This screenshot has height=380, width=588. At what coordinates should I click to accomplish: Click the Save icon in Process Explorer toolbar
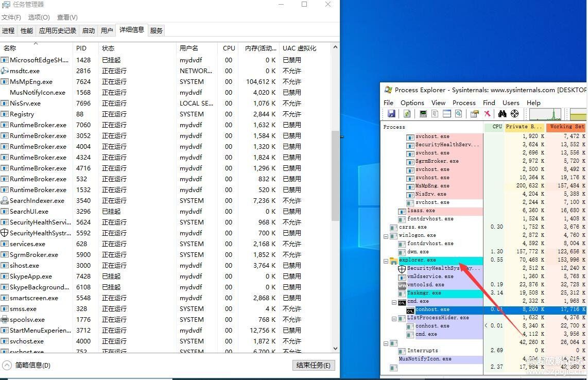(391, 114)
